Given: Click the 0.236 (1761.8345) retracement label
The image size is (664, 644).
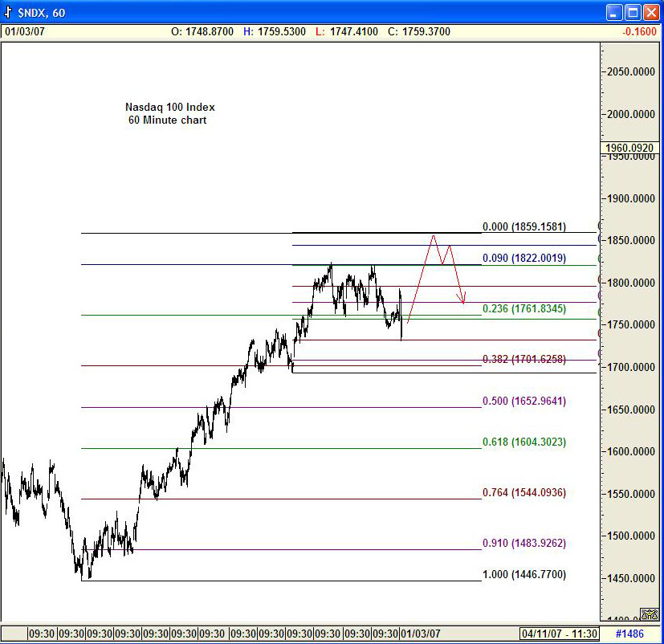Looking at the screenshot, I should click(523, 309).
